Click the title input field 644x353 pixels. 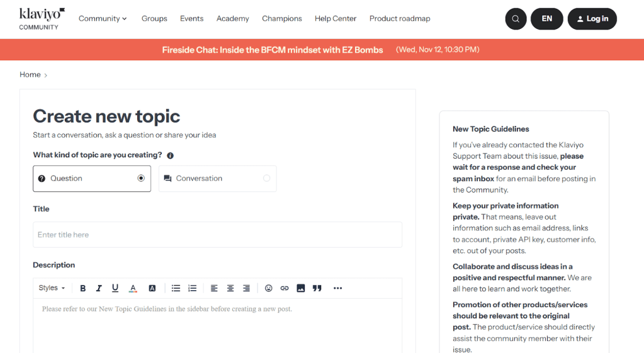(217, 235)
